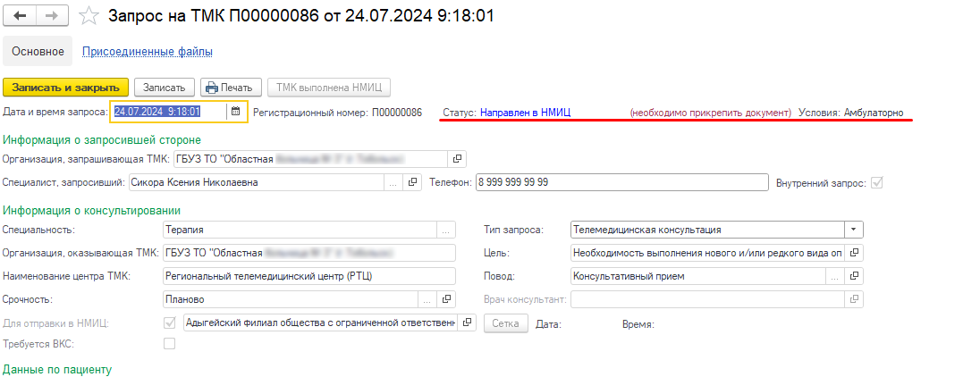Toggle the Внутренний запрос checkbox
The image size is (980, 377).
point(877,182)
